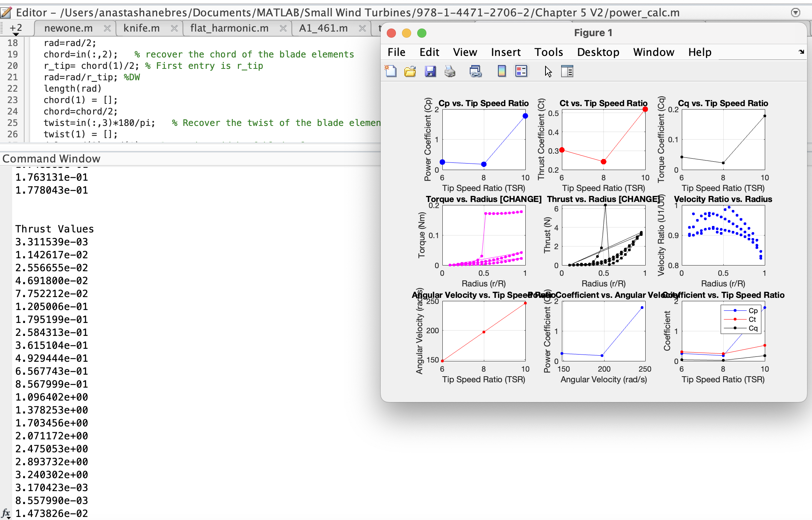812x520 pixels.
Task: Click the Link Plot icon
Action: pos(475,71)
